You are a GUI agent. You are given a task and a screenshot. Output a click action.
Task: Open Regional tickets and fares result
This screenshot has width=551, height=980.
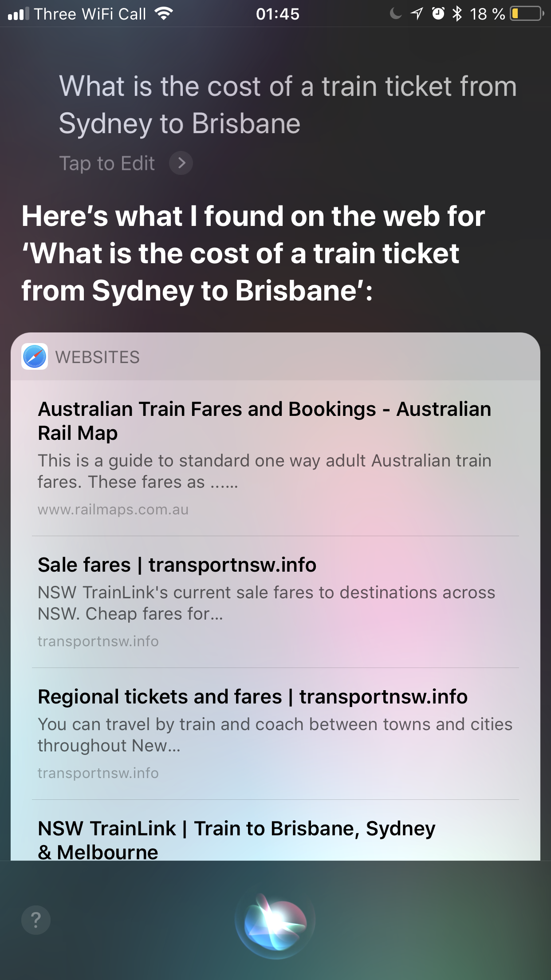pyautogui.click(x=252, y=697)
